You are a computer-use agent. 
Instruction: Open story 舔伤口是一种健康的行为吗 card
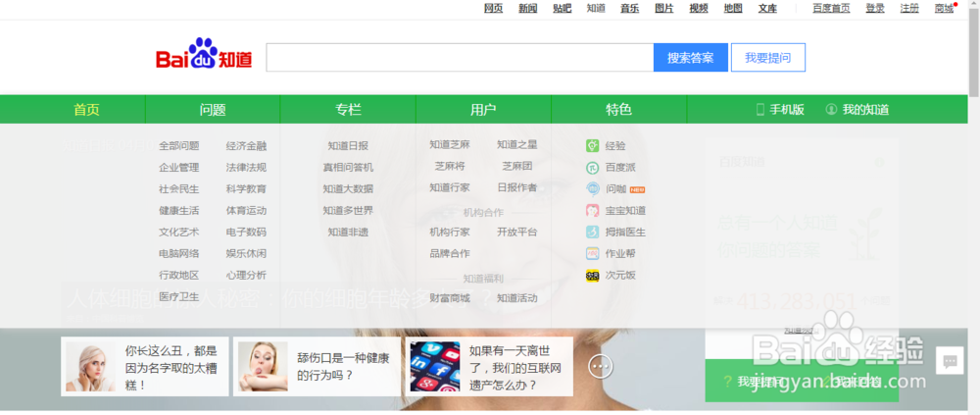tap(317, 367)
